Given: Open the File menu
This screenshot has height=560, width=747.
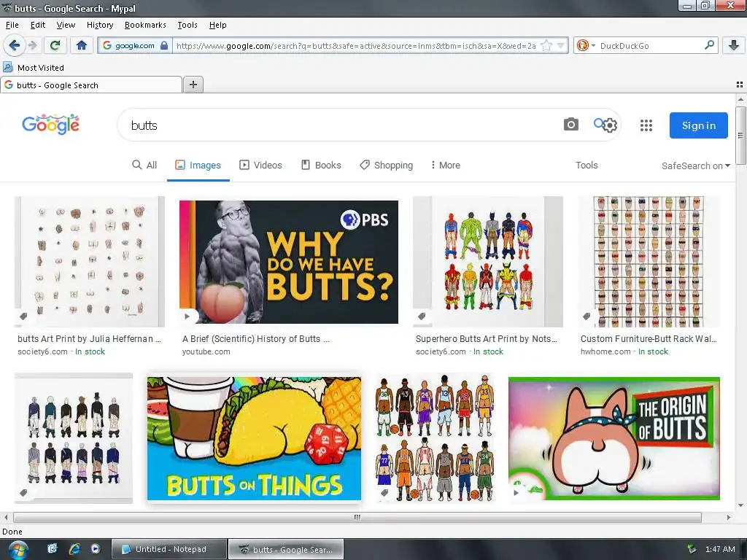Looking at the screenshot, I should 12,25.
